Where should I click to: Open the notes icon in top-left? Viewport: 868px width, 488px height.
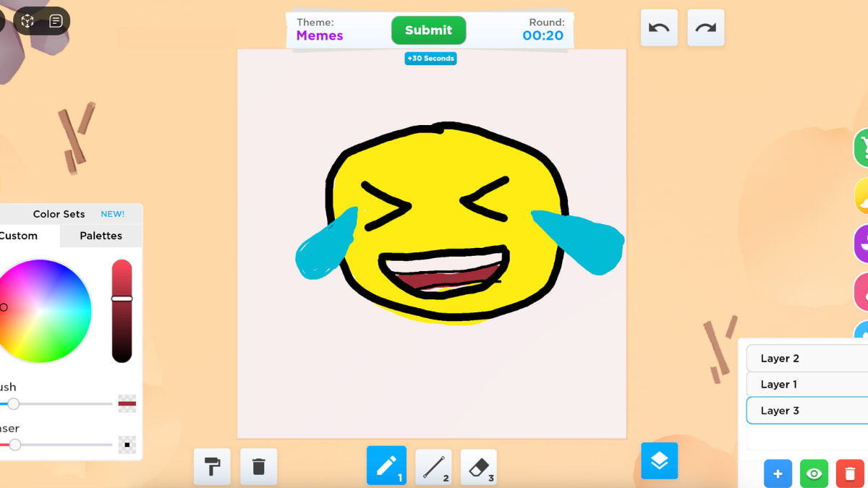pyautogui.click(x=56, y=22)
